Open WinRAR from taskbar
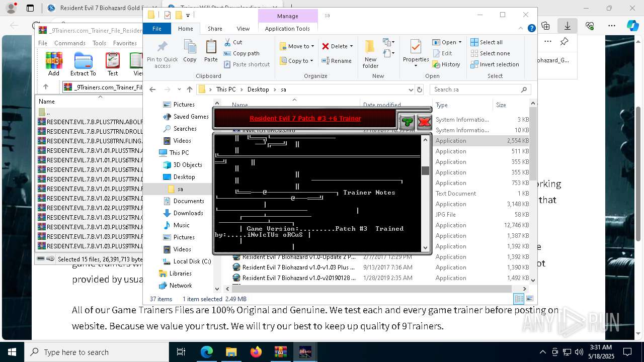 click(x=280, y=352)
